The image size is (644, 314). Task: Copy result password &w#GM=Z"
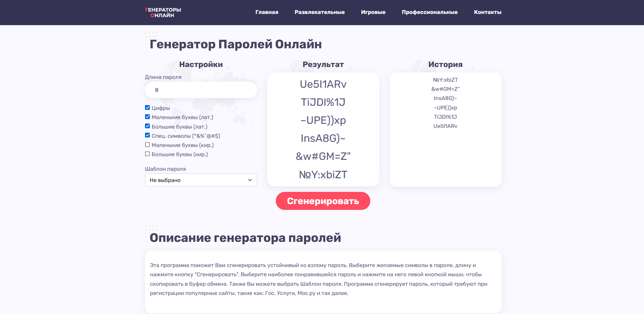click(x=323, y=156)
